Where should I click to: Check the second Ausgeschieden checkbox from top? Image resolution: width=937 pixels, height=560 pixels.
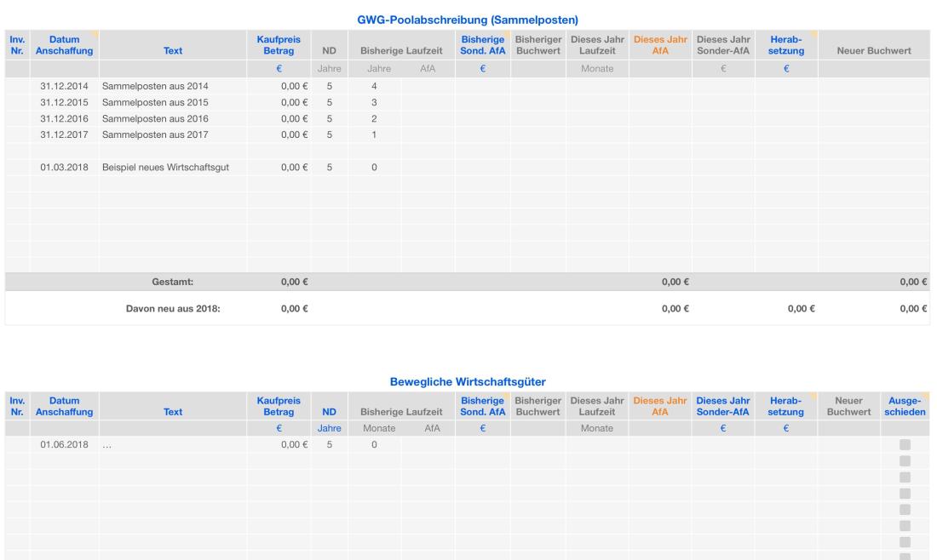(905, 460)
